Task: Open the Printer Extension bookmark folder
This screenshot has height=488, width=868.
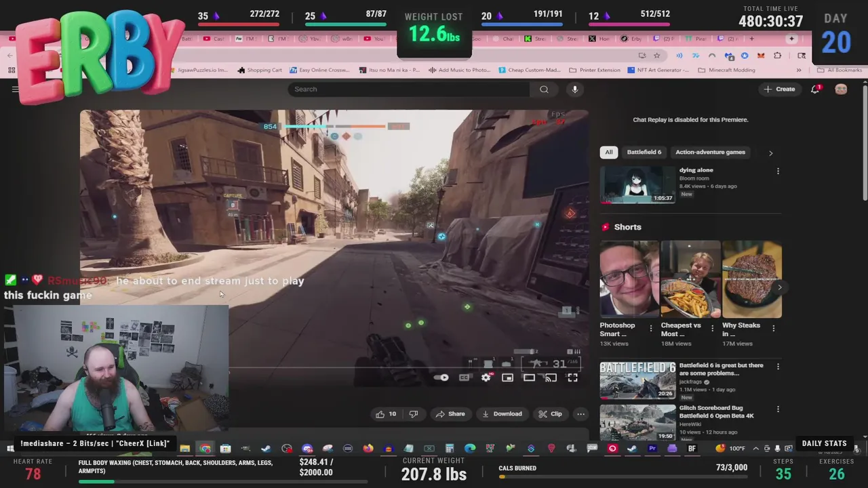Action: [595, 70]
